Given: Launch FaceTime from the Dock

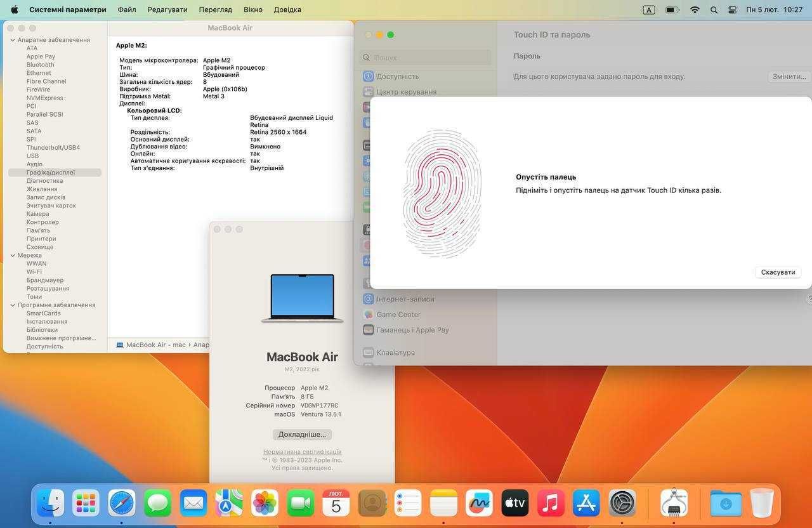Looking at the screenshot, I should pyautogui.click(x=301, y=503).
